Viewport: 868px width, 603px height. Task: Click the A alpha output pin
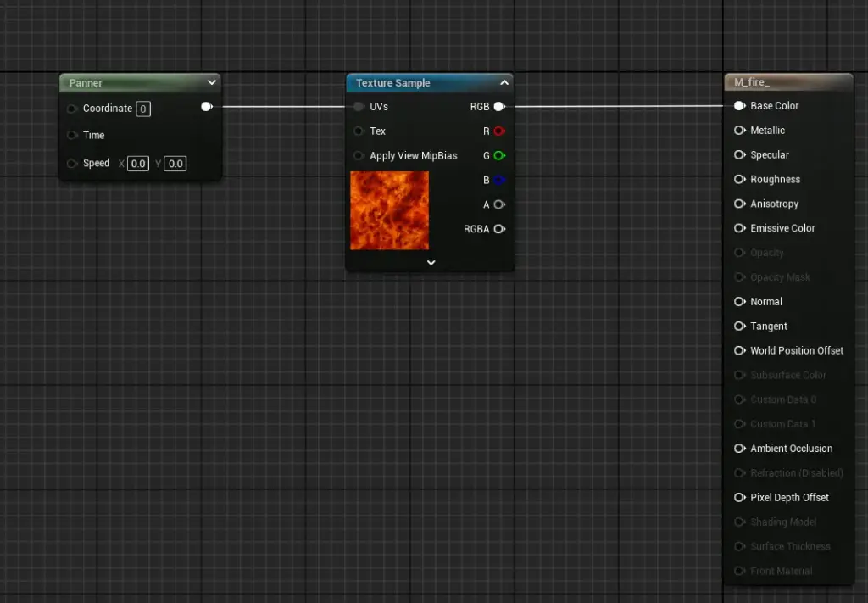pos(499,204)
